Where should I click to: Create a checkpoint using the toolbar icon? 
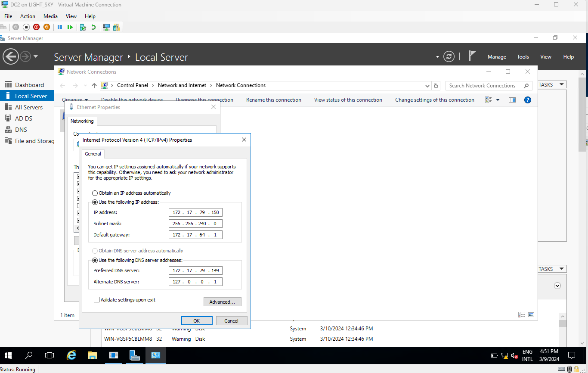point(83,27)
